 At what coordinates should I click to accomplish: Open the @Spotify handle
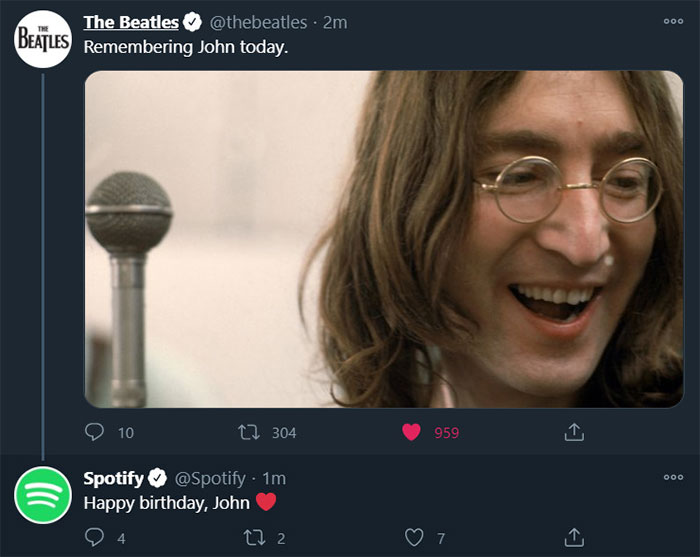[210, 478]
